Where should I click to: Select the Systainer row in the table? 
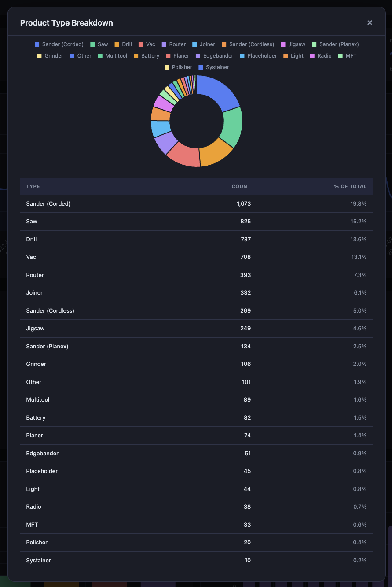pyautogui.click(x=196, y=560)
